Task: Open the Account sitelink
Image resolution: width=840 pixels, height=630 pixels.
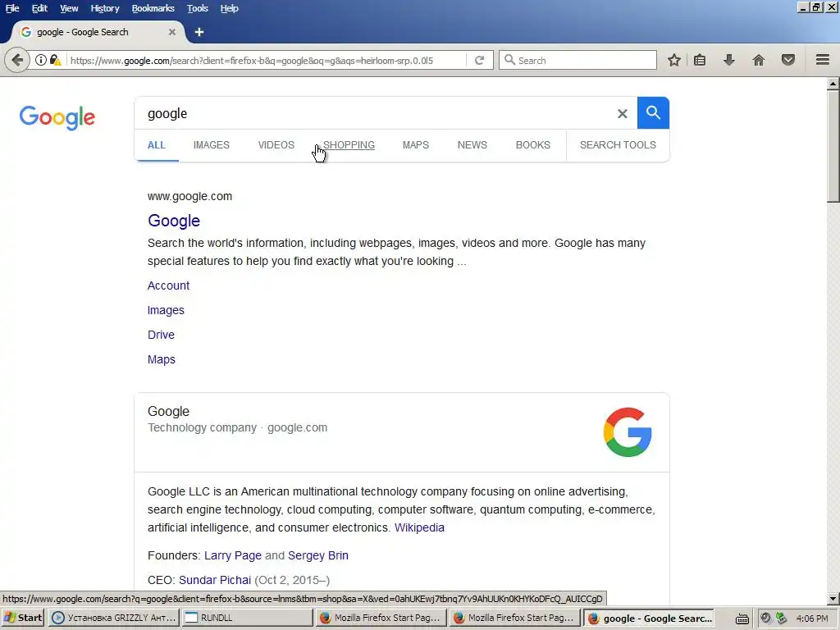Action: pyautogui.click(x=169, y=285)
